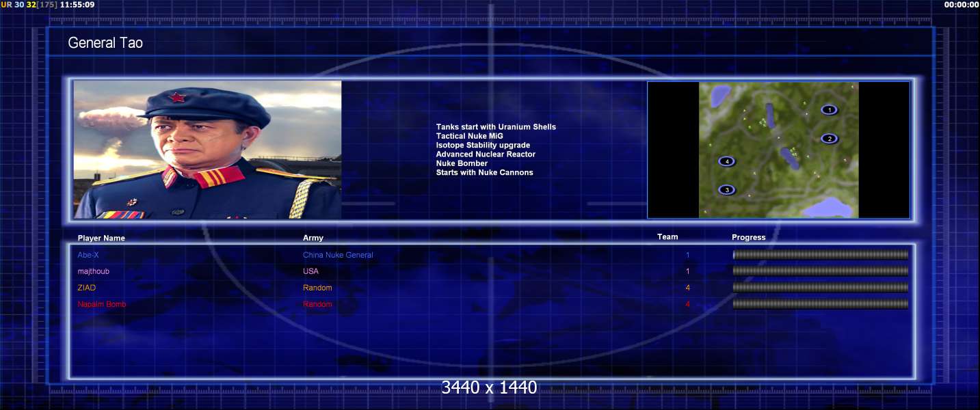This screenshot has width=980, height=410.
Task: Click General Tao portrait image
Action: pos(207,150)
